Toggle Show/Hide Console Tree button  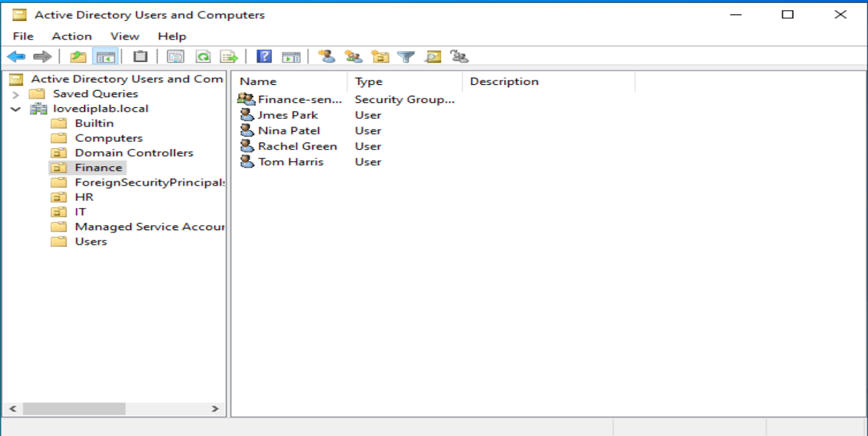105,57
